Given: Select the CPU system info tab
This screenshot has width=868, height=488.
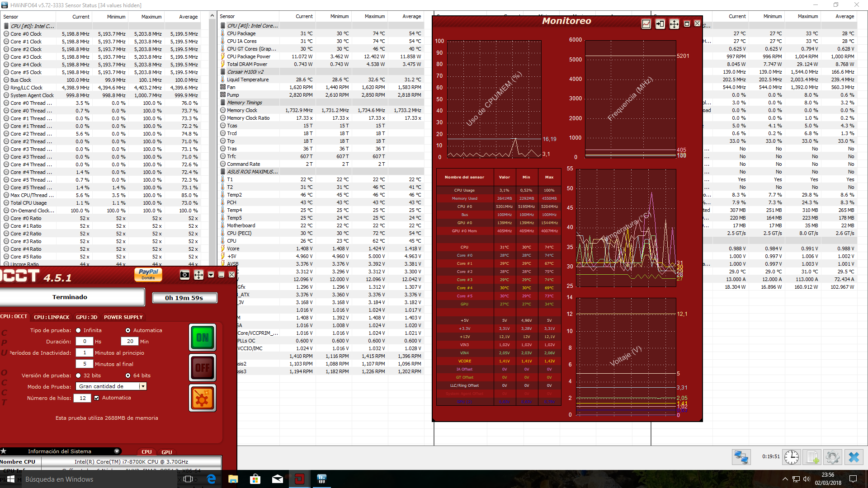Looking at the screenshot, I should [146, 452].
